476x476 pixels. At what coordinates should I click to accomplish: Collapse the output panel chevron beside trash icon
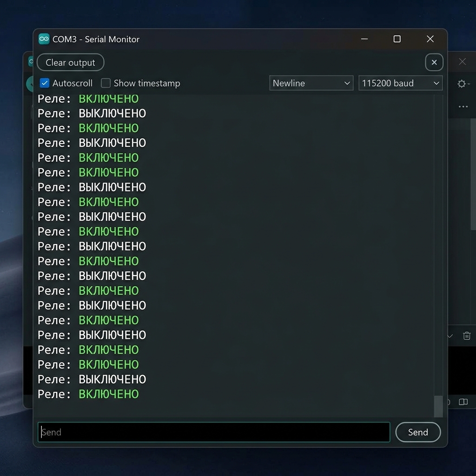click(450, 336)
